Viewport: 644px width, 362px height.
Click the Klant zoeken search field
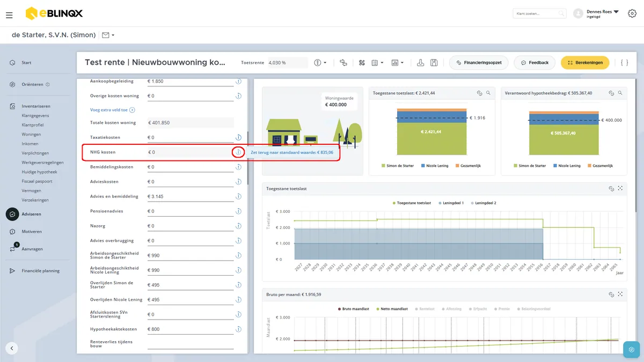coord(539,13)
